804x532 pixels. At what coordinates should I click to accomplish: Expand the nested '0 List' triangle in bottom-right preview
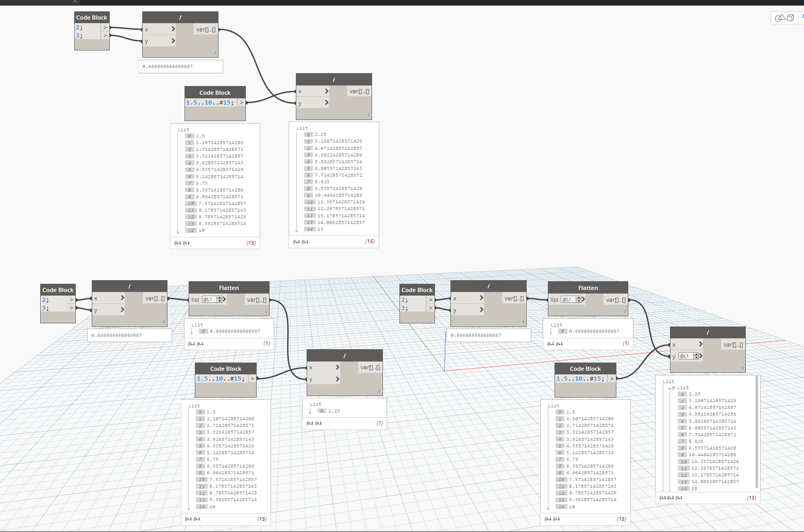coord(670,388)
